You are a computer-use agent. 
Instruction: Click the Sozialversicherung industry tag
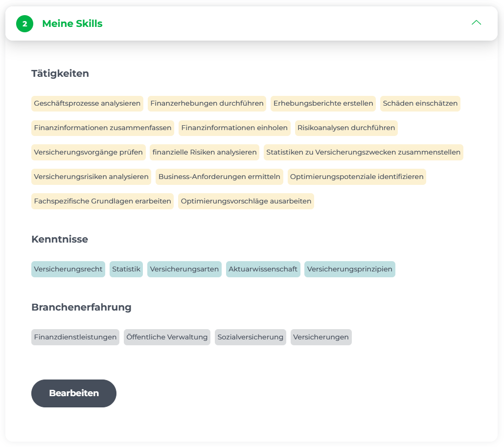click(x=251, y=337)
